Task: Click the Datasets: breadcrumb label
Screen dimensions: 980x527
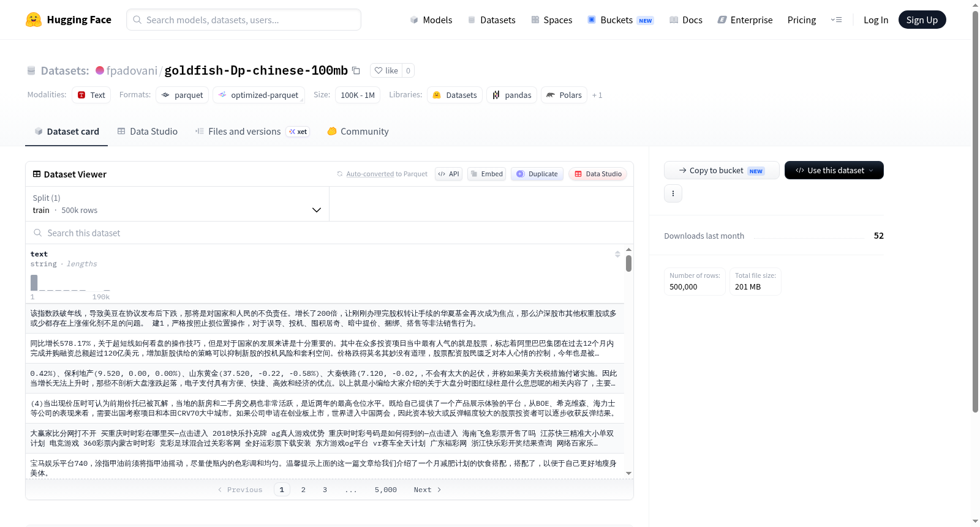Action: [x=65, y=70]
